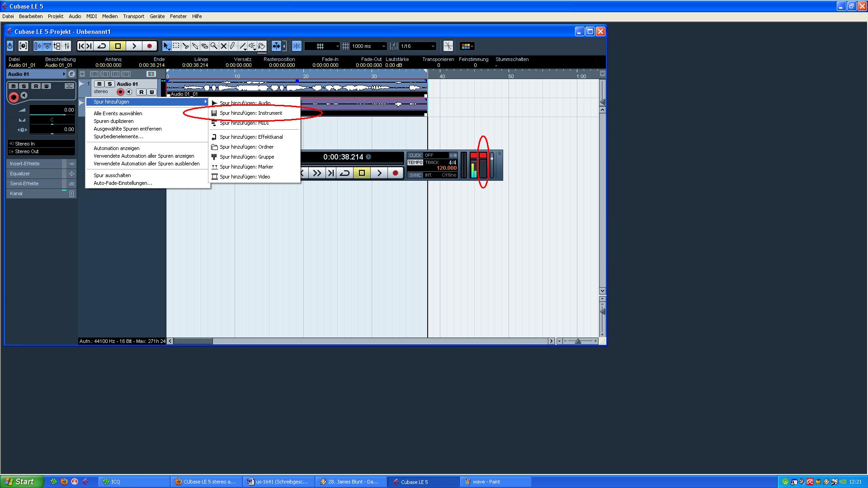Open the 1000 ms grid type dropdown
This screenshot has height=488, width=868.
point(368,46)
